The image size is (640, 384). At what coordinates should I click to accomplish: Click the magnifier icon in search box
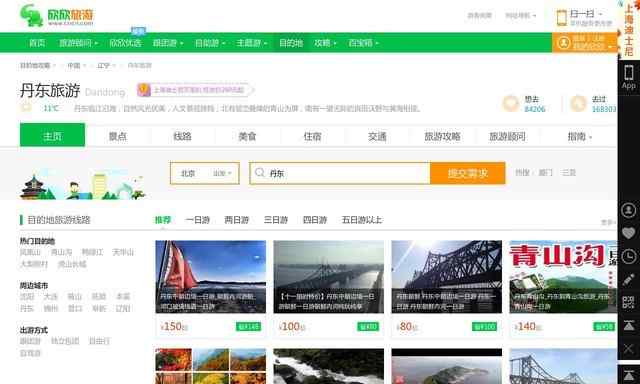(260, 173)
